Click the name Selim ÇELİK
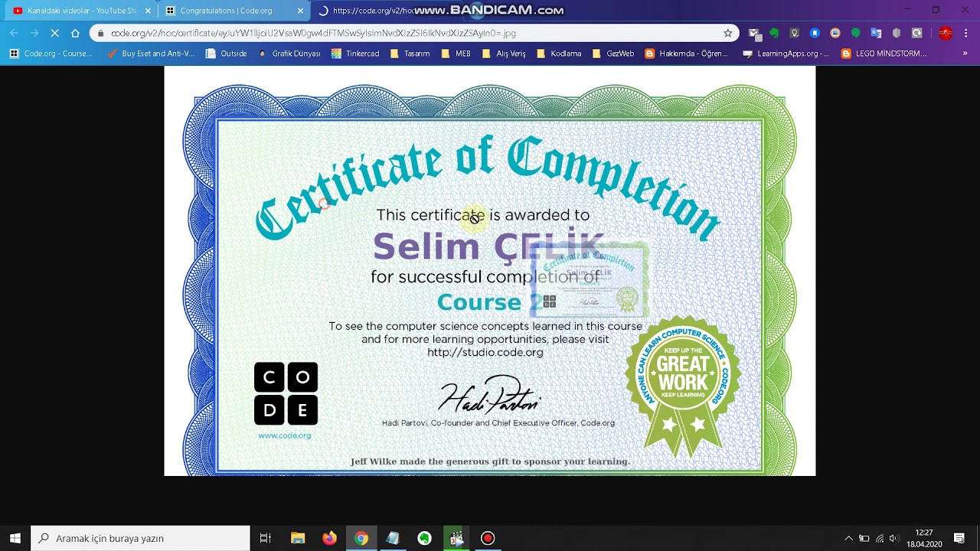 pyautogui.click(x=488, y=246)
